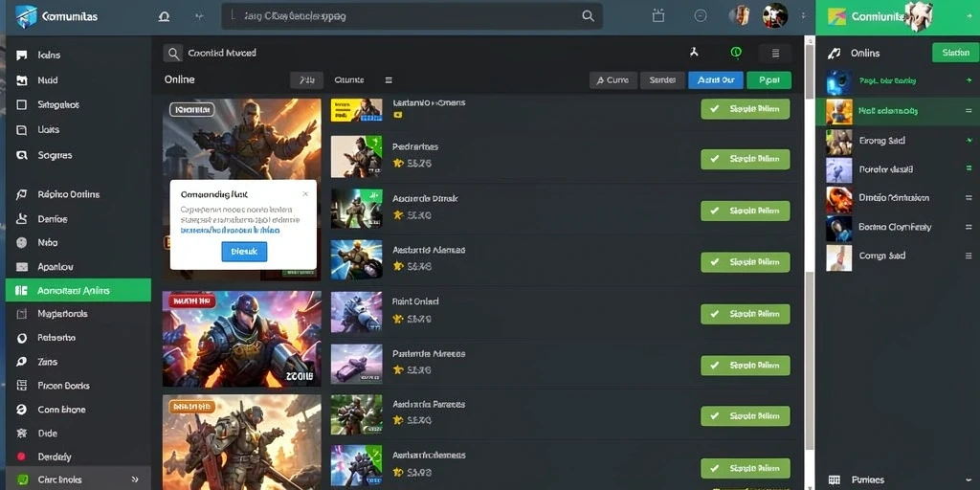980x490 pixels.
Task: Click the Coonitid Muroed search icon
Action: coord(173,54)
